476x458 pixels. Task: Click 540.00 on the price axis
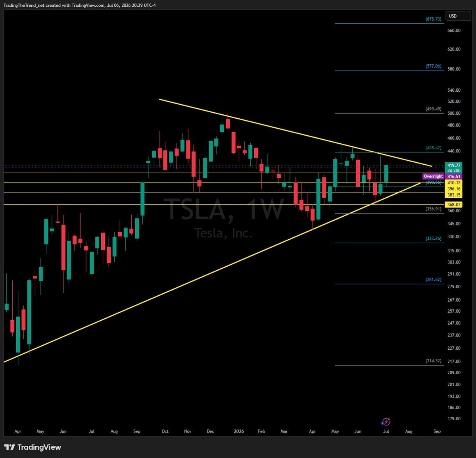454,90
